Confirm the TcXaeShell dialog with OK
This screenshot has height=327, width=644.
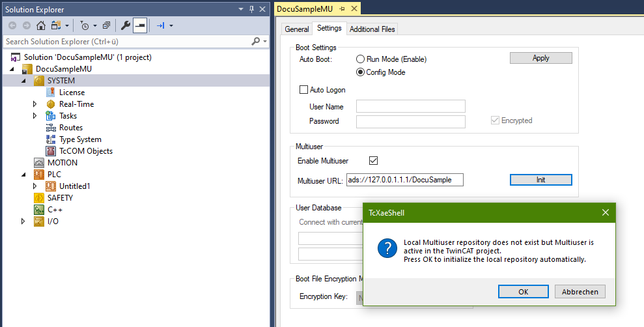tap(524, 292)
